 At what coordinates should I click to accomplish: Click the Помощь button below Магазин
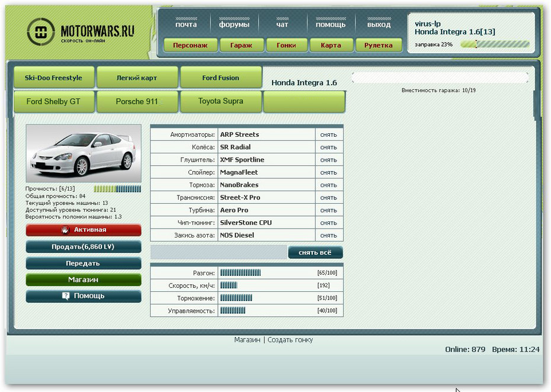click(84, 295)
